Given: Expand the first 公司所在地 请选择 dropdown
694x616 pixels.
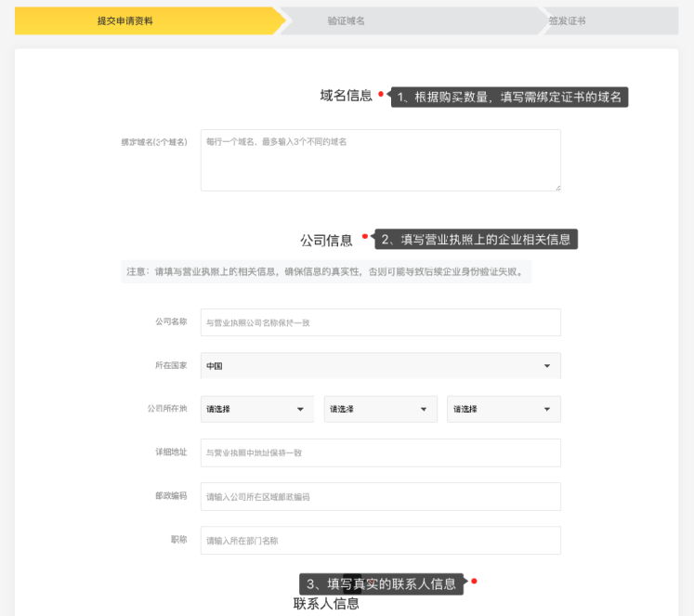Looking at the screenshot, I should pos(256,409).
